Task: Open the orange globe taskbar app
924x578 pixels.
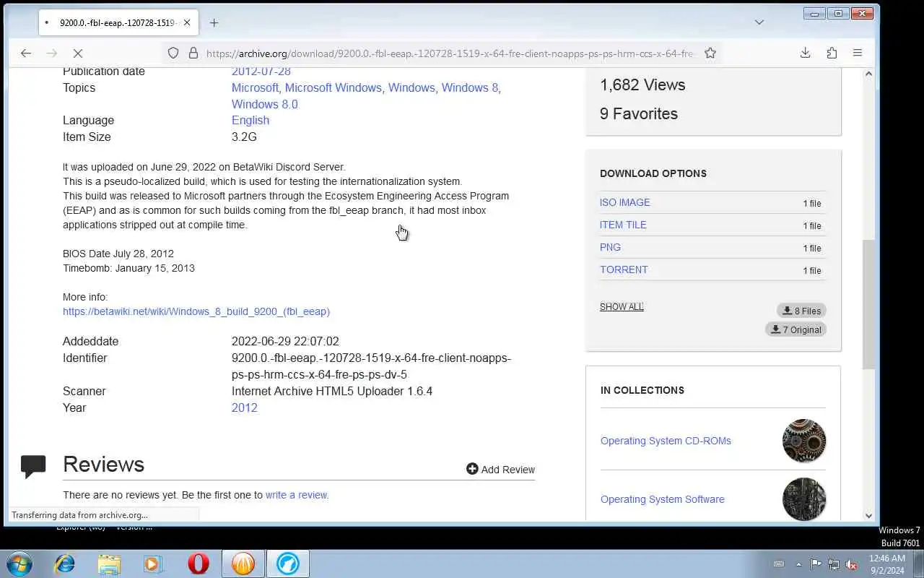Action: click(x=243, y=564)
